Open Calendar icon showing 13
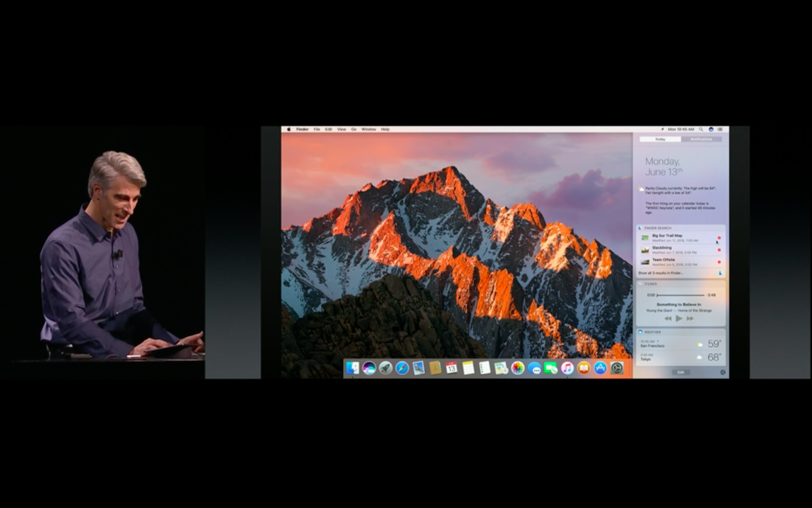The height and width of the screenshot is (508, 812). click(x=451, y=369)
